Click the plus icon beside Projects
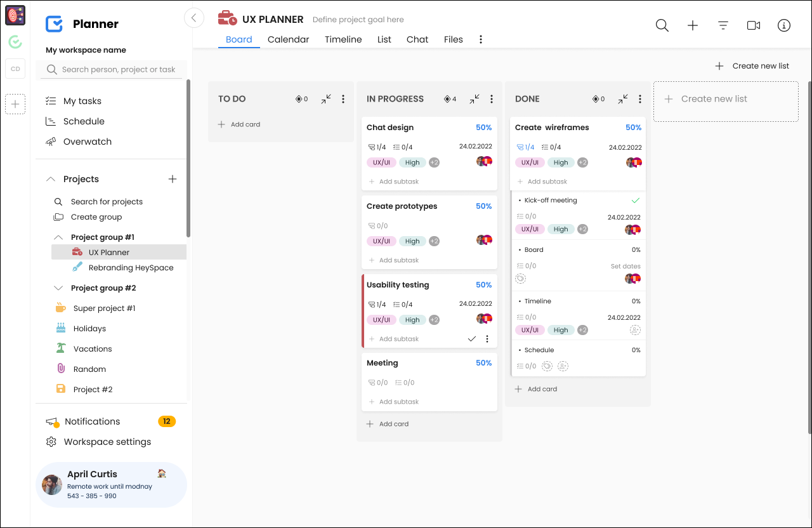812x528 pixels. coord(173,179)
